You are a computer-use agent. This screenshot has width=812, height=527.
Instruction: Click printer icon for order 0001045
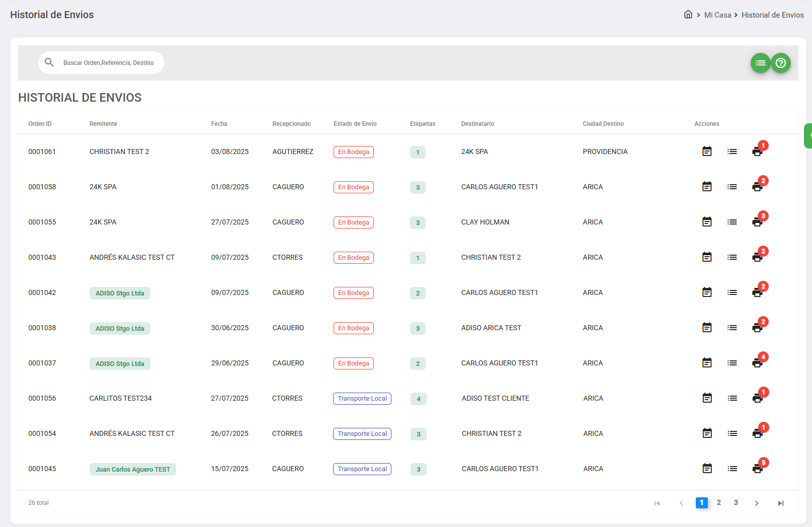click(x=757, y=469)
